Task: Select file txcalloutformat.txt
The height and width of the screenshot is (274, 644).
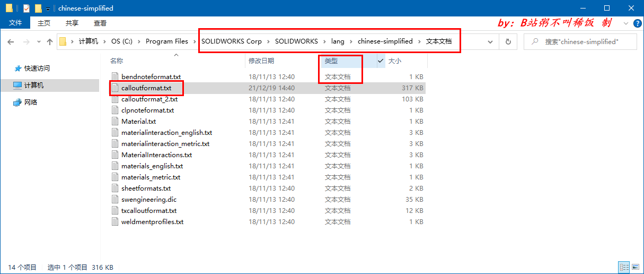Action: [149, 211]
